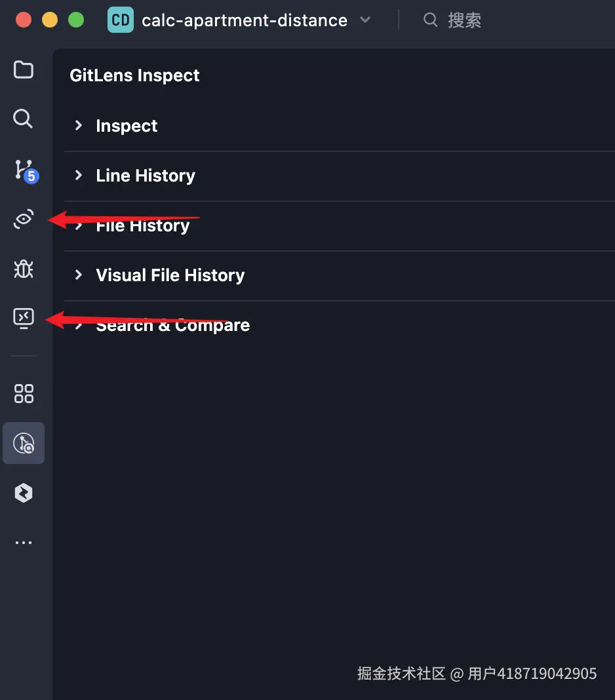Open the GitLens Inspect eye icon
The image size is (615, 700).
[x=24, y=220]
